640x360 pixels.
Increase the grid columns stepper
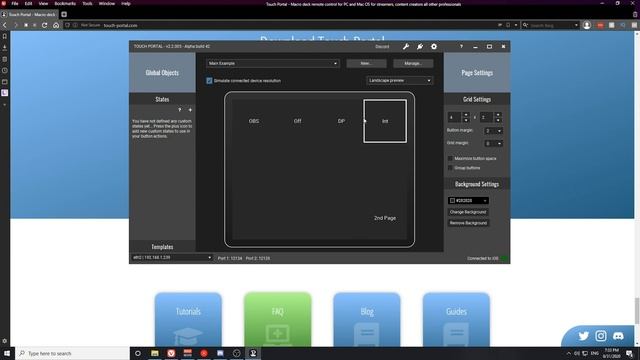(x=466, y=115)
